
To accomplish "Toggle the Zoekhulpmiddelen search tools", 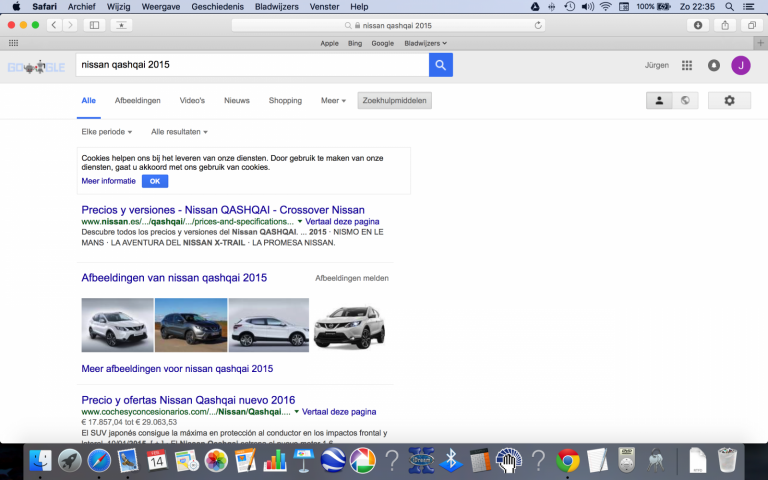I will click(x=394, y=101).
